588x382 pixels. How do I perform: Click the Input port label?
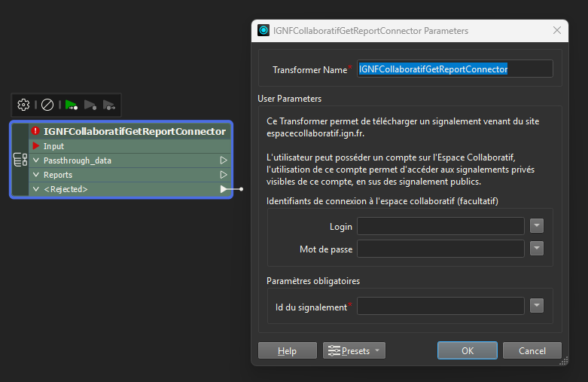[x=53, y=146]
